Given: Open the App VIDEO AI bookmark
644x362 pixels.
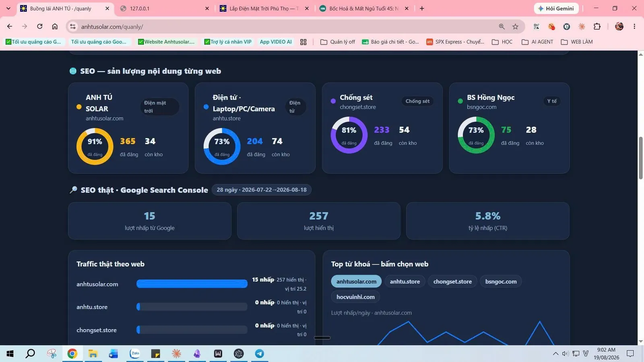Looking at the screenshot, I should [x=276, y=42].
